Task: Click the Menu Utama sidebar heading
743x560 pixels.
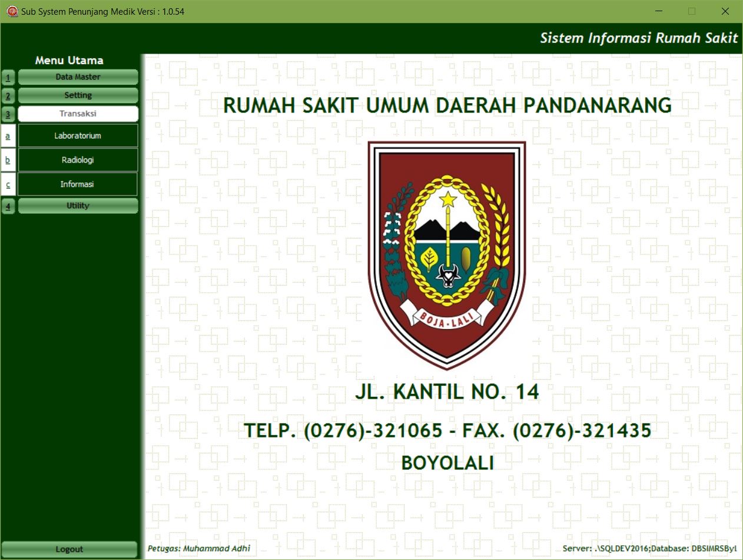Action: coord(69,60)
